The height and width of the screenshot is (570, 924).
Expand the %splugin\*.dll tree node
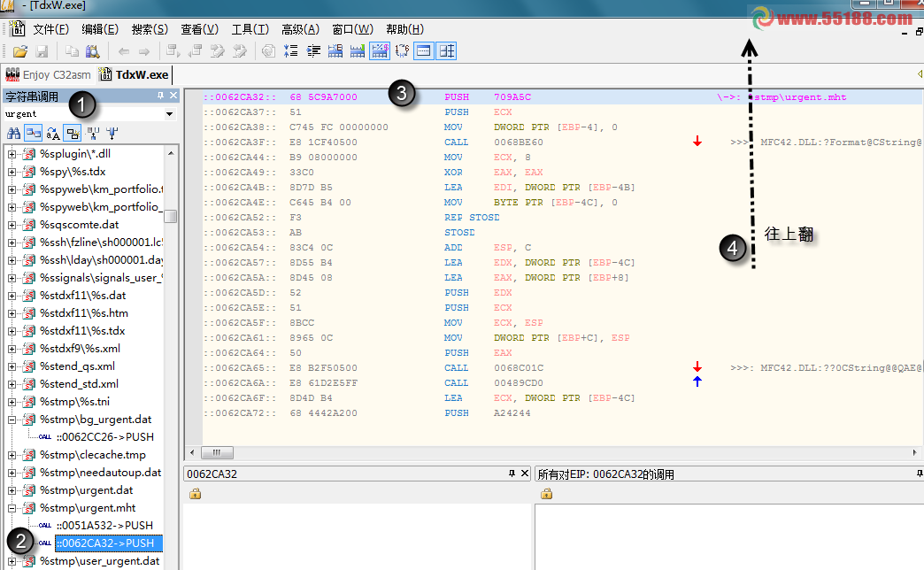click(12, 154)
